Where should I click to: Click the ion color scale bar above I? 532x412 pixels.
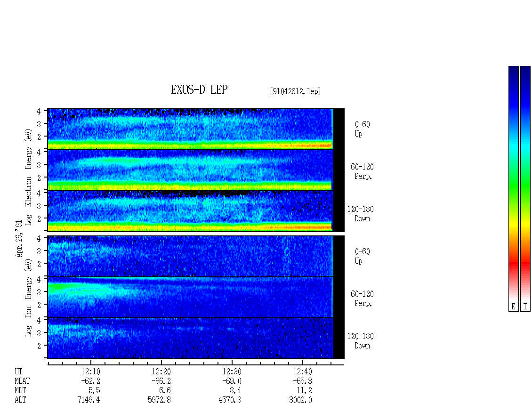tap(525, 184)
